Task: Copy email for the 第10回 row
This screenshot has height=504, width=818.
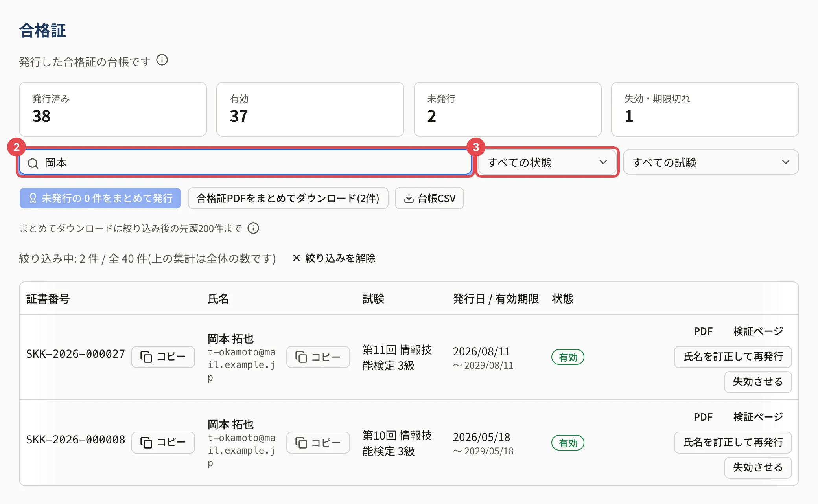Action: [318, 443]
